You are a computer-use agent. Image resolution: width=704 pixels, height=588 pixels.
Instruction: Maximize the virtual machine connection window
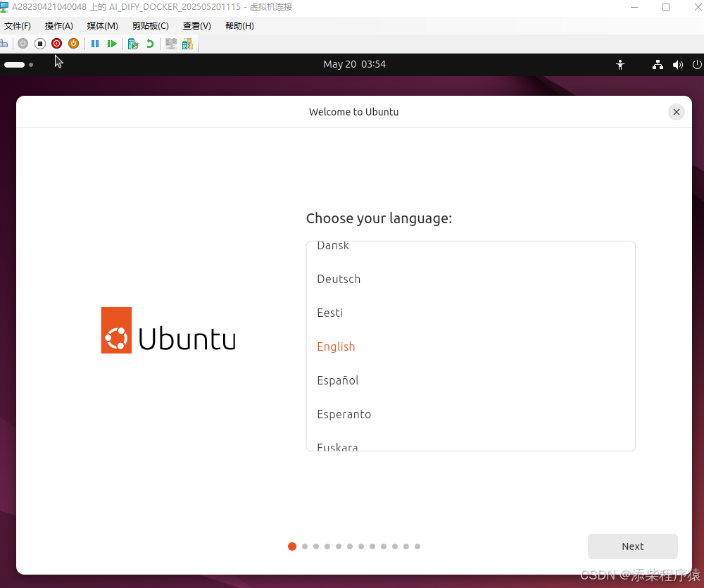tap(666, 7)
